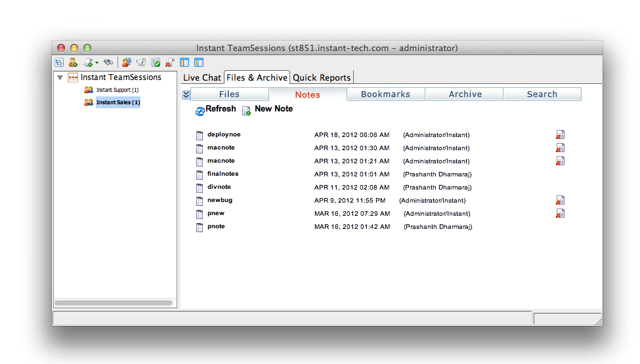Open the Bookmarks sub-tab
This screenshot has width=640, height=364.
(x=386, y=94)
